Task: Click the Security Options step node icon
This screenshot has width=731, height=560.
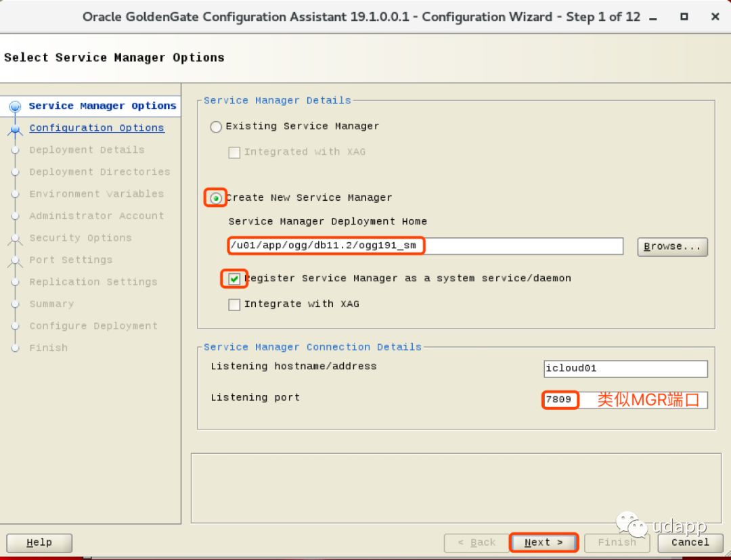Action: 15,239
